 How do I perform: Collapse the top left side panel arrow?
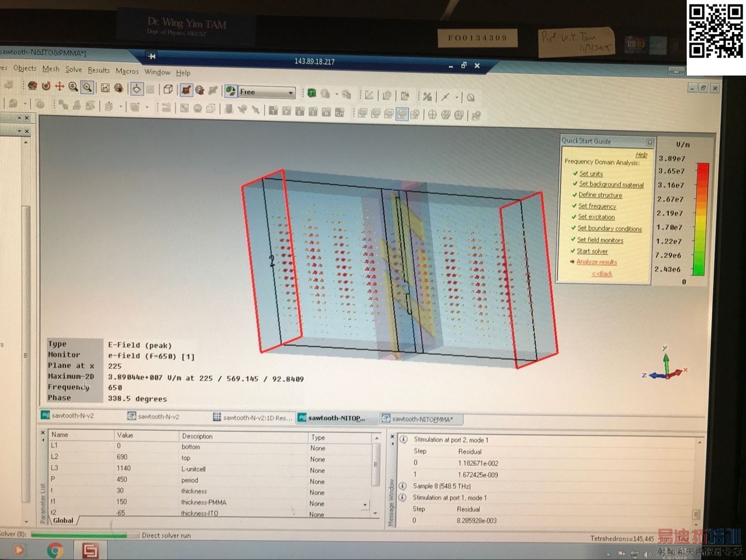pyautogui.click(x=19, y=118)
